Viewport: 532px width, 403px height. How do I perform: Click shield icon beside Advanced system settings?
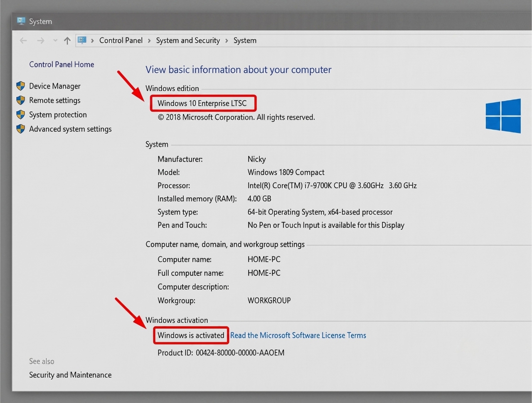pos(21,129)
